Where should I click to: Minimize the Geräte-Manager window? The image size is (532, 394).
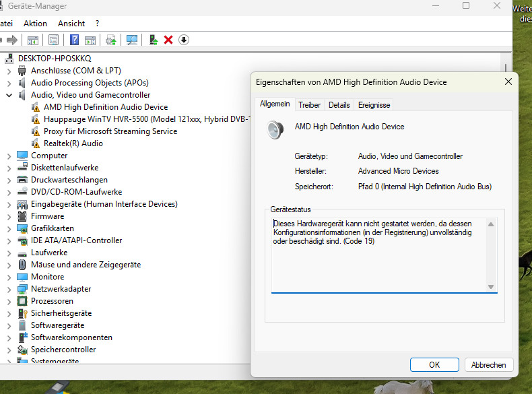point(436,6)
